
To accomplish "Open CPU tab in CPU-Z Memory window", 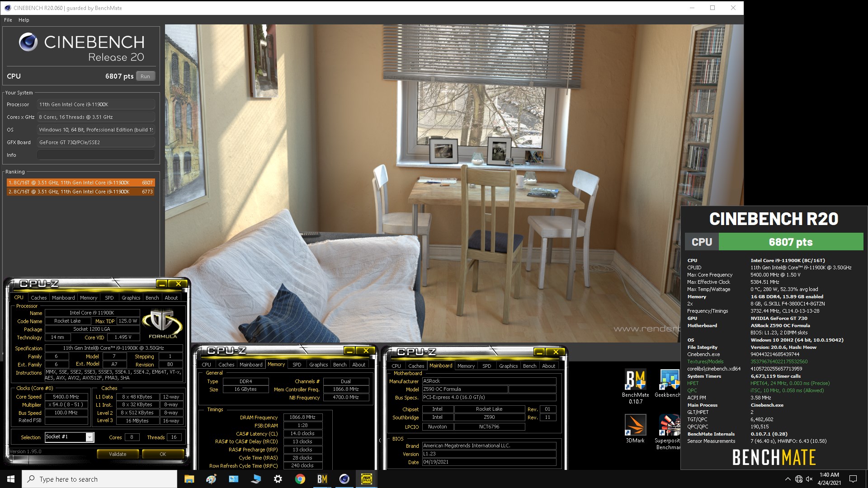I will pyautogui.click(x=206, y=365).
